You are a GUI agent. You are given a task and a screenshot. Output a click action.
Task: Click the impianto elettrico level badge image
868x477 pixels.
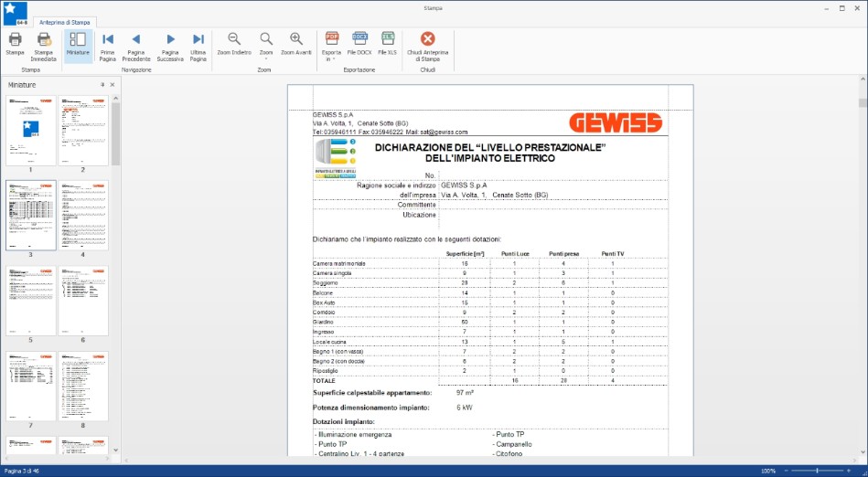coord(336,158)
